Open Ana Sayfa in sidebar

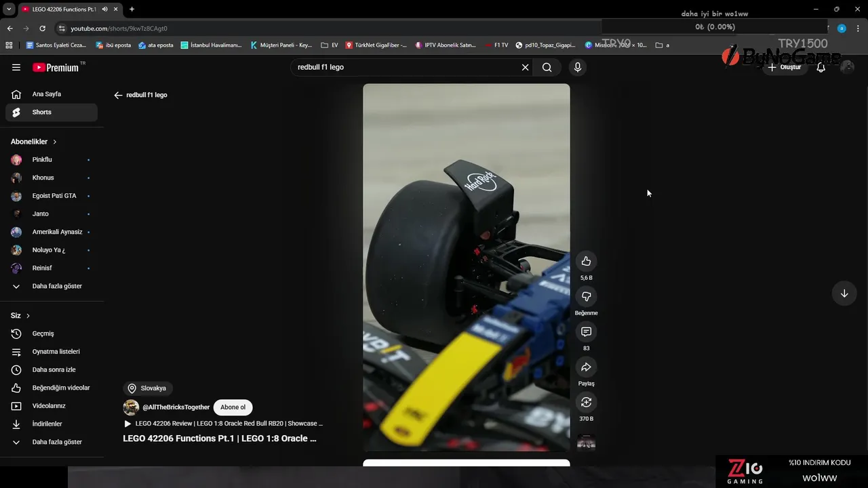52,94
